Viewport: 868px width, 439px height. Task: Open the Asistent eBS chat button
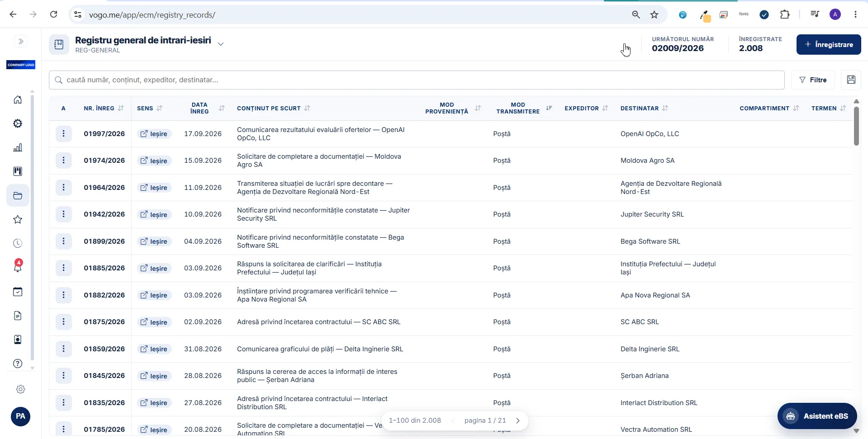coord(817,416)
